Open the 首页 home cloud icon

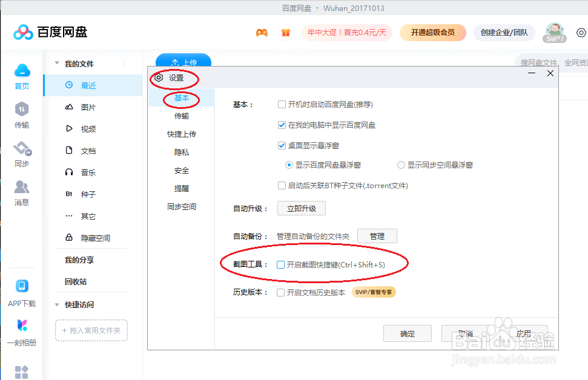22,70
